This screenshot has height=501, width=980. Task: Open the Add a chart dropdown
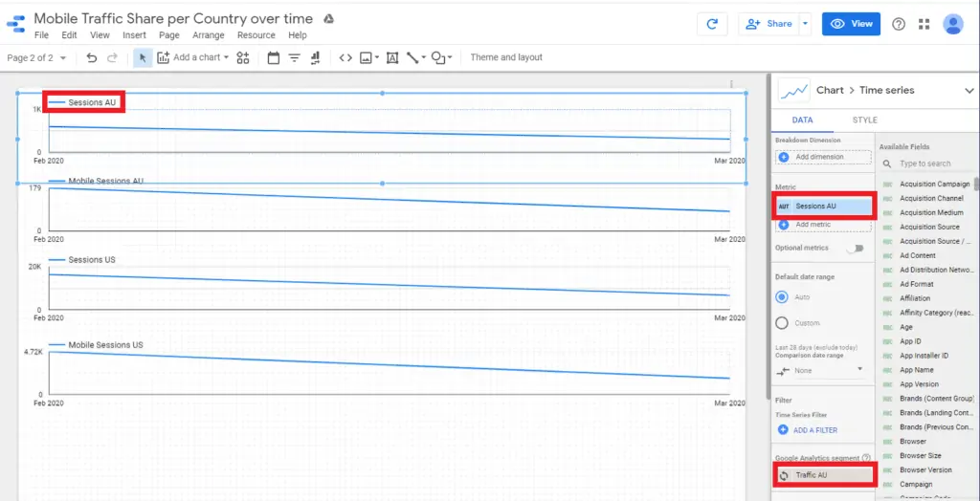(x=192, y=57)
